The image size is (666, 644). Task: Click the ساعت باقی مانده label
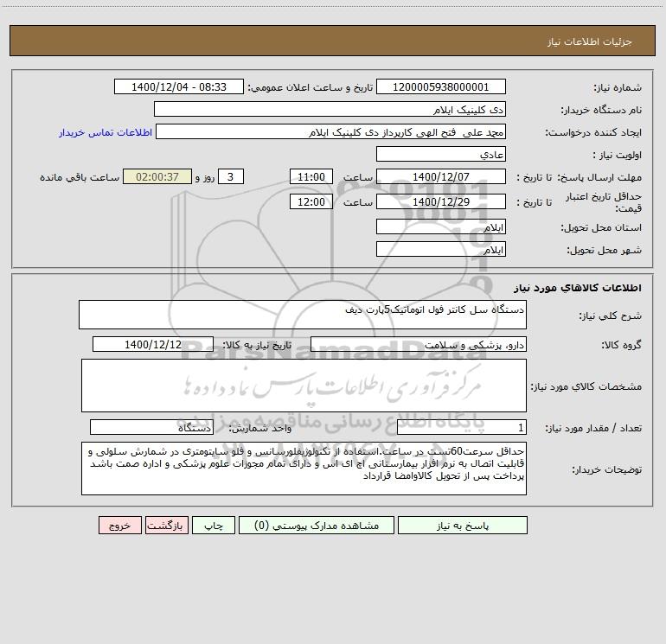[x=80, y=177]
